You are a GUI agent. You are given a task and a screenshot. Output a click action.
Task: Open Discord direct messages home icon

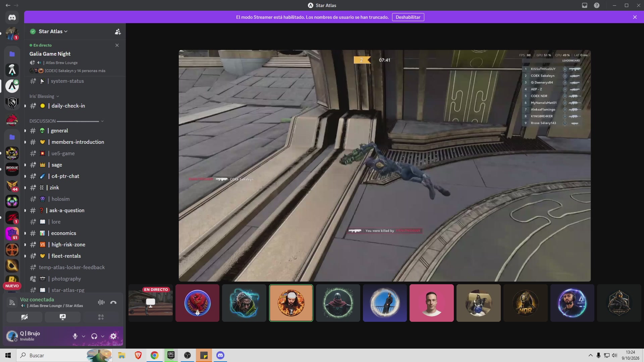12,17
